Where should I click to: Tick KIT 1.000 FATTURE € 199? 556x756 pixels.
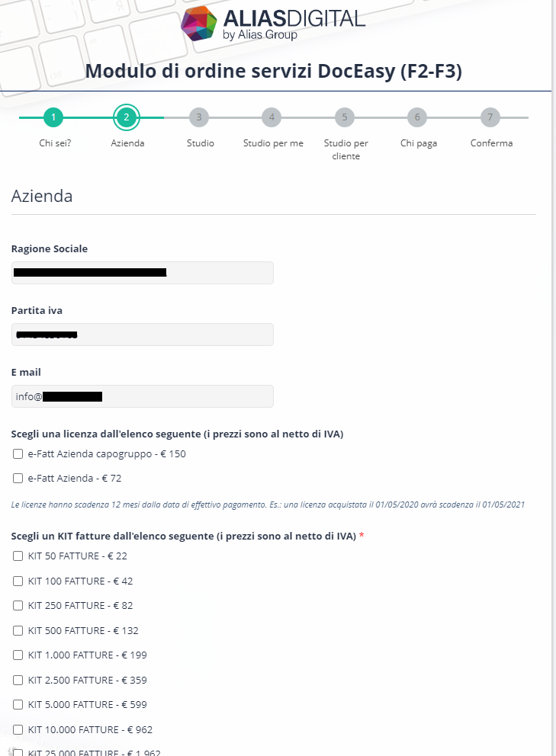(18, 655)
